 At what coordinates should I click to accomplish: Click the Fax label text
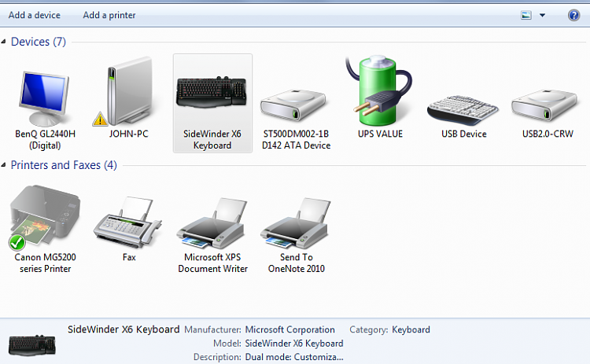click(129, 257)
